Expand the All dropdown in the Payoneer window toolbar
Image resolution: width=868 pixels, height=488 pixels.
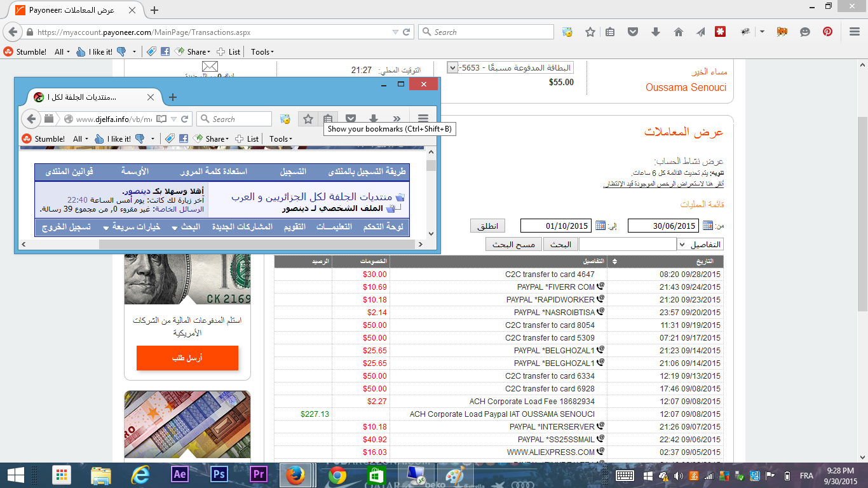[x=62, y=52]
